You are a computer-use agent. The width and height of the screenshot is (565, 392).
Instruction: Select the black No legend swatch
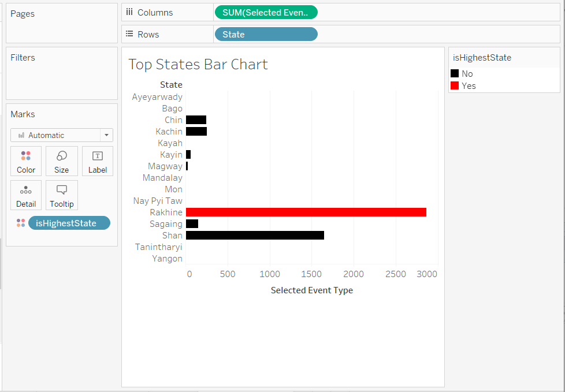click(455, 74)
